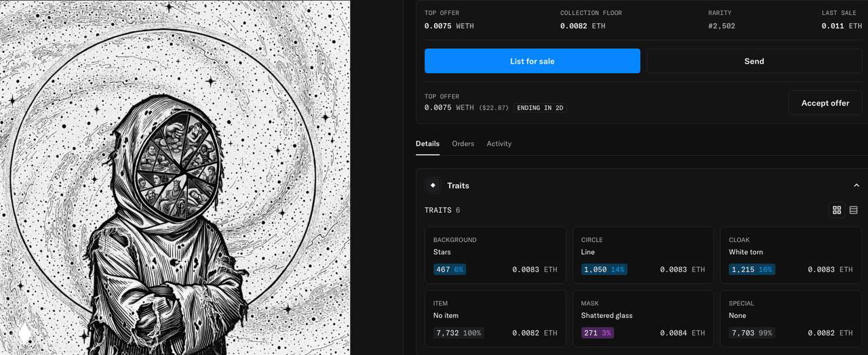
Task: Open the Circle Line trait card
Action: pyautogui.click(x=643, y=255)
